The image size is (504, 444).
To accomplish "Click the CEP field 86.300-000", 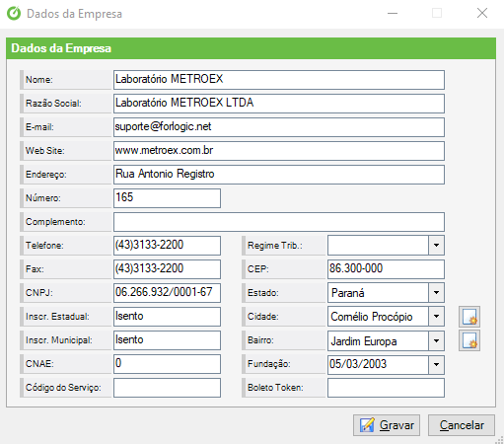I will click(386, 269).
